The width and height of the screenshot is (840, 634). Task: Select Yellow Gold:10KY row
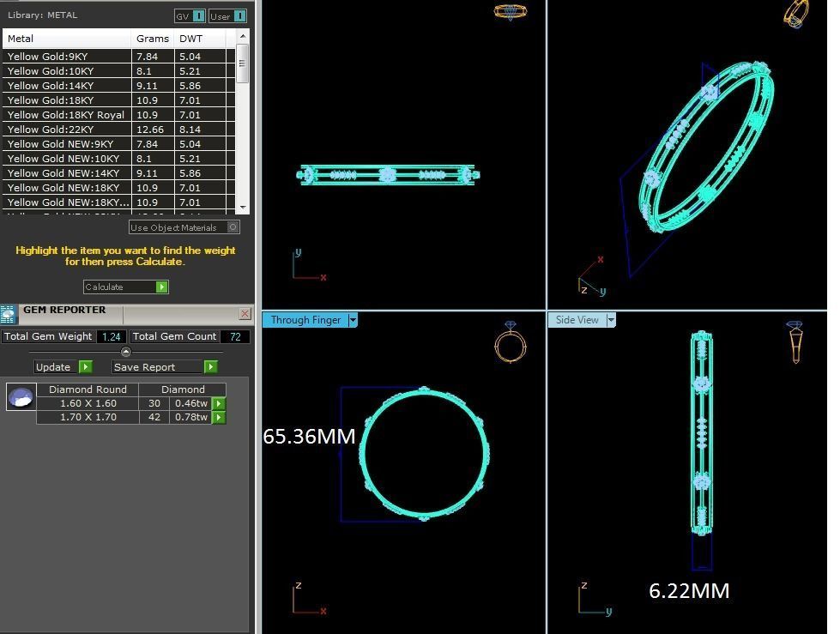[119, 70]
